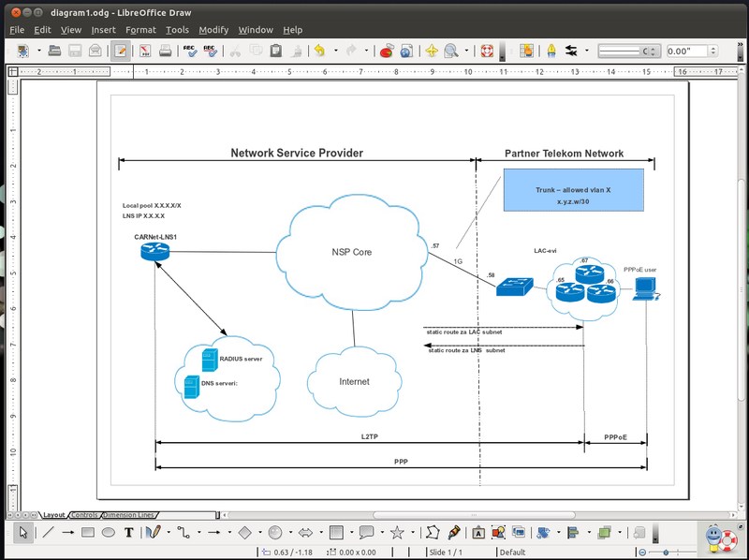The width and height of the screenshot is (749, 560).
Task: Open the Help lifebuoy icon
Action: tap(486, 51)
